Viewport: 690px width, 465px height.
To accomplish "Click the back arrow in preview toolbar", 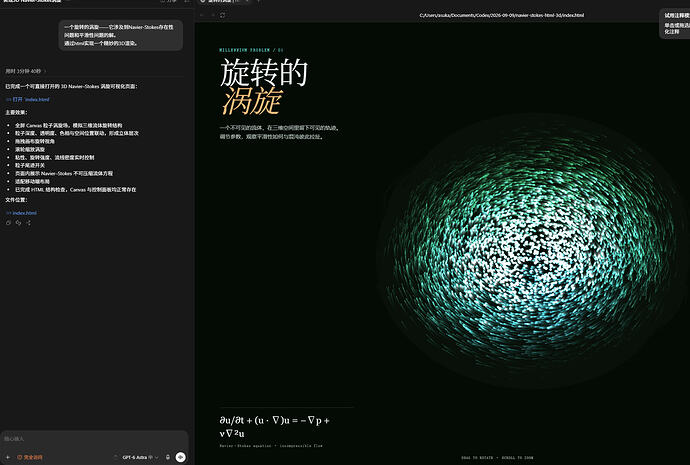I will [202, 15].
